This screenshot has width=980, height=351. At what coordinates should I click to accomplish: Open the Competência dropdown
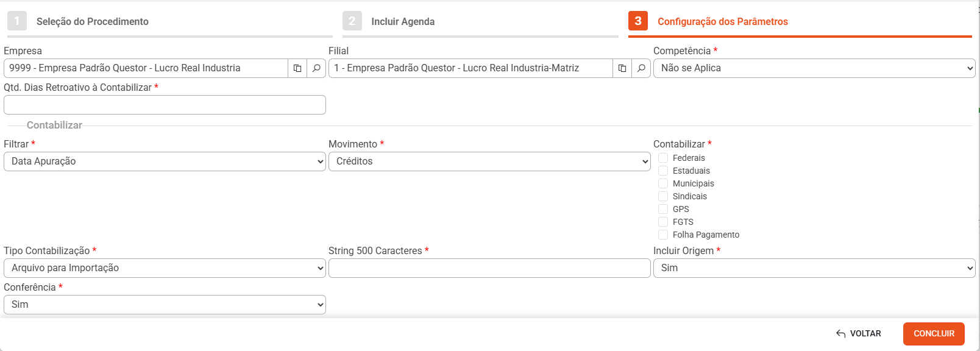[814, 68]
